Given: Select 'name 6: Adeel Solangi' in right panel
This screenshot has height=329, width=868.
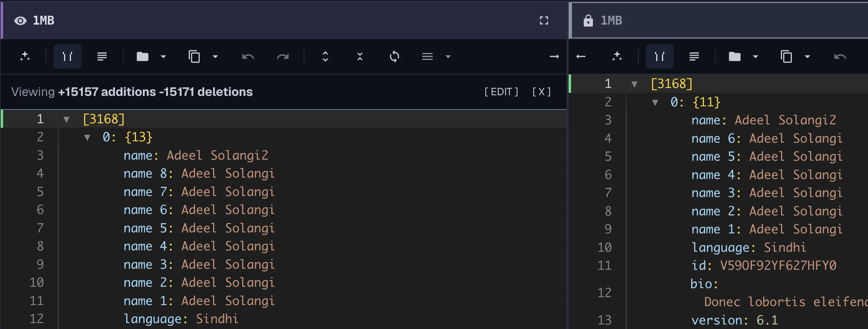Looking at the screenshot, I should click(x=767, y=139).
